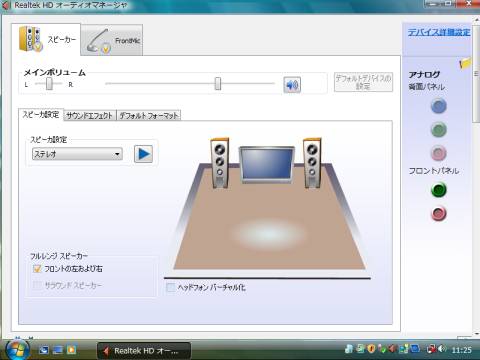Open the デバイス詳細設定 link
Viewport: 480px width, 360px height.
click(439, 32)
